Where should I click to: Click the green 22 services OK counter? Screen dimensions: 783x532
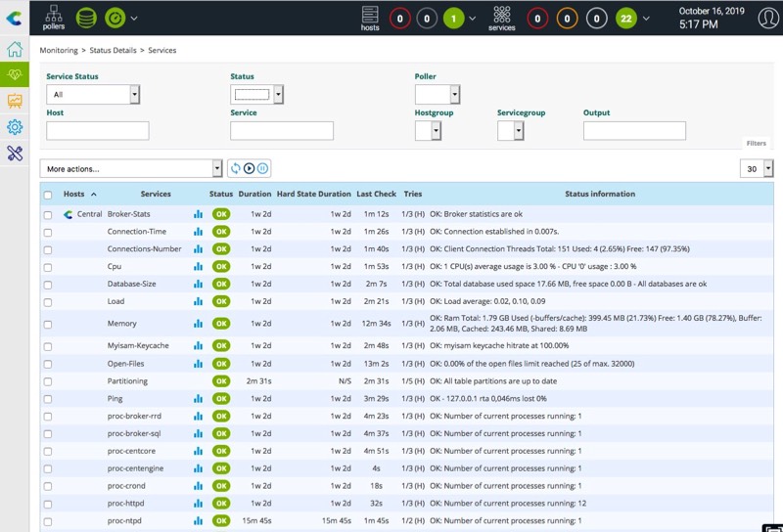click(626, 18)
